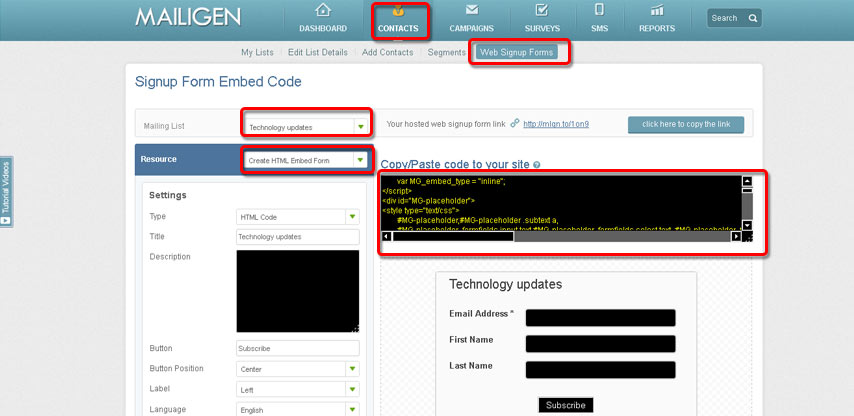Click code box scroll up arrow

click(x=747, y=181)
